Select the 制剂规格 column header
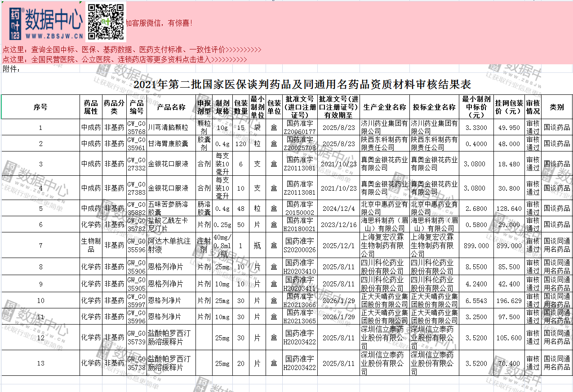This screenshot has height=392, width=573. click(222, 107)
